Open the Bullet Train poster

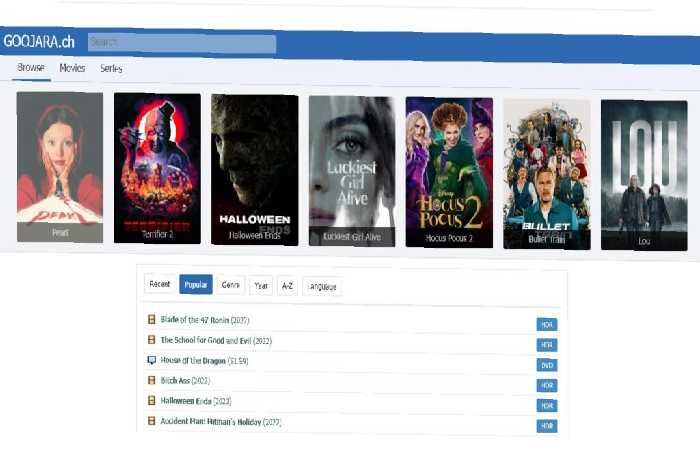coord(547,174)
